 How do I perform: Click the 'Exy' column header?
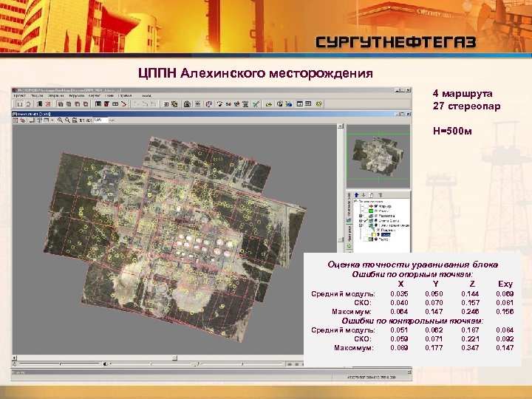point(505,284)
